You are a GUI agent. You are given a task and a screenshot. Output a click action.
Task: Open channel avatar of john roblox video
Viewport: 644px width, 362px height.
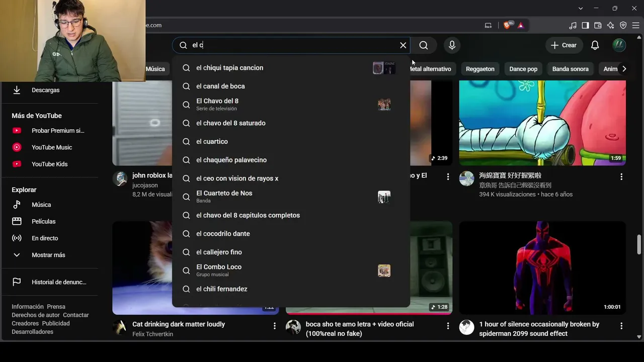[120, 178]
